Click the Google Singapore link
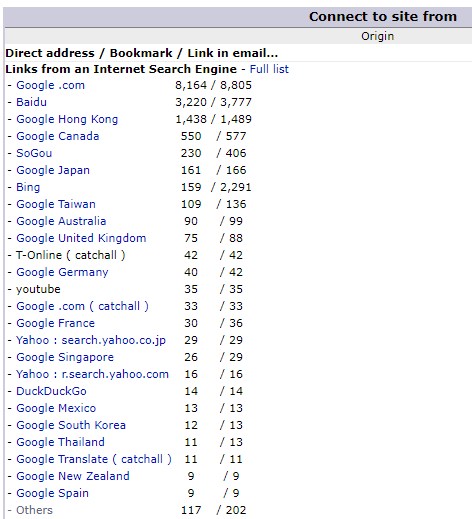This screenshot has height=519, width=472. 65,357
